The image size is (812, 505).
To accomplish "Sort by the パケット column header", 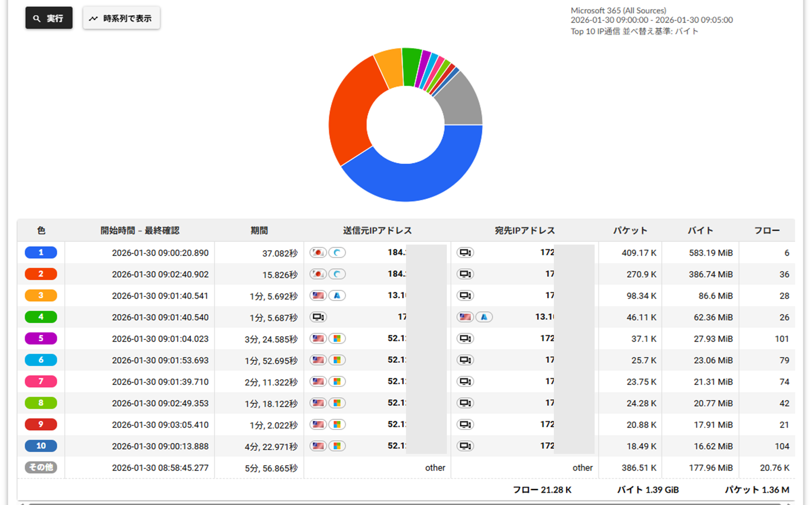I will coord(630,231).
